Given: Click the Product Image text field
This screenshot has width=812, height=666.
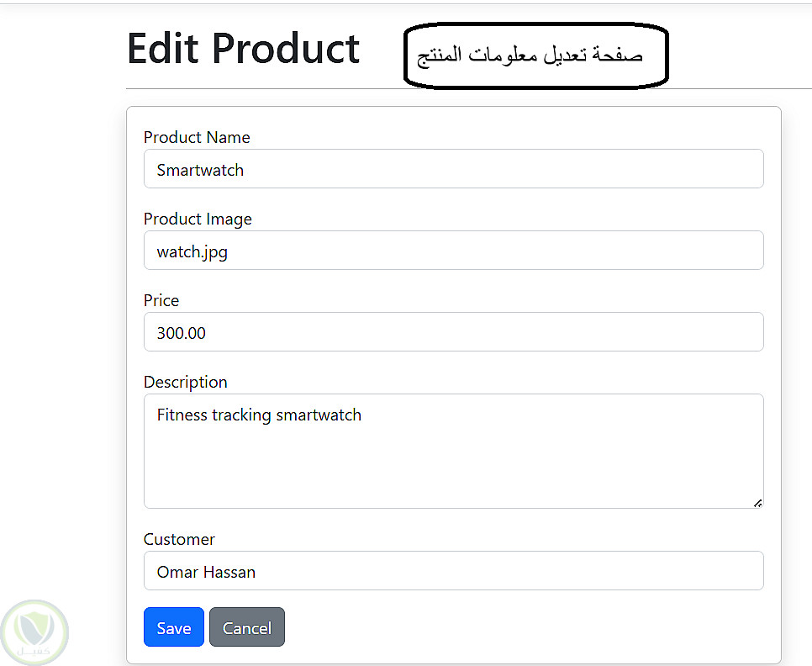Looking at the screenshot, I should (x=453, y=251).
